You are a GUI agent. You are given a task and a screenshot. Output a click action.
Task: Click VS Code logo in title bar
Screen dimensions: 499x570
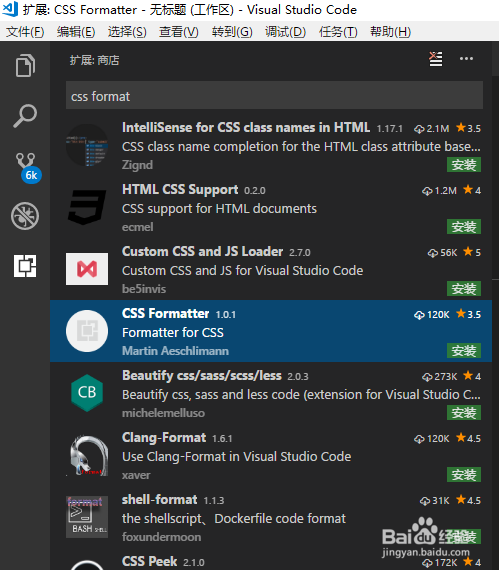click(10, 9)
